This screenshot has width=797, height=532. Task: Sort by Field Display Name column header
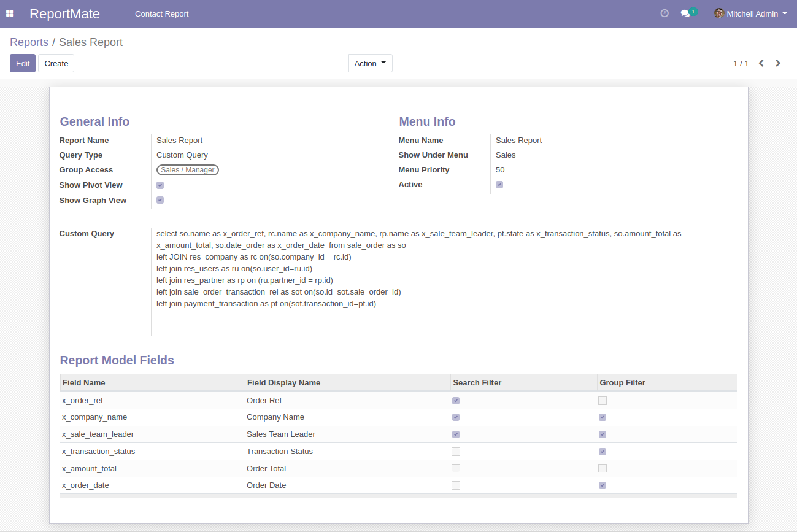point(283,382)
